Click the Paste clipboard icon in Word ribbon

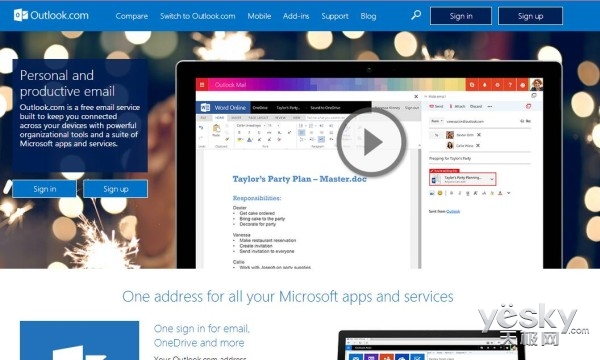216,129
